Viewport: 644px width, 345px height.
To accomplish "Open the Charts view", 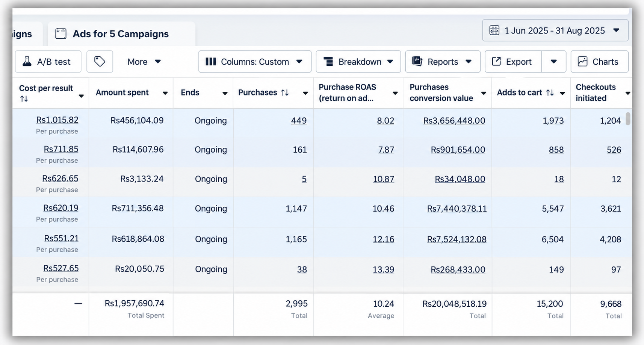I will click(599, 62).
